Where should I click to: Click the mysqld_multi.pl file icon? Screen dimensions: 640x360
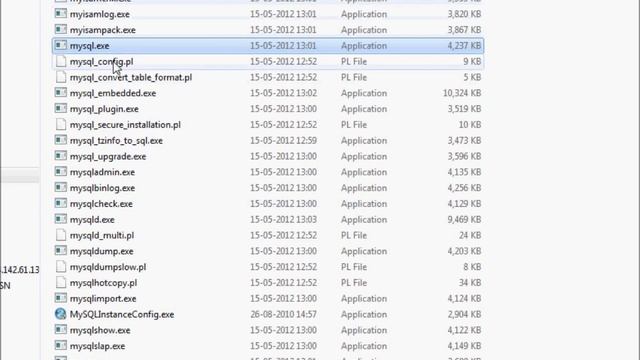(x=60, y=235)
